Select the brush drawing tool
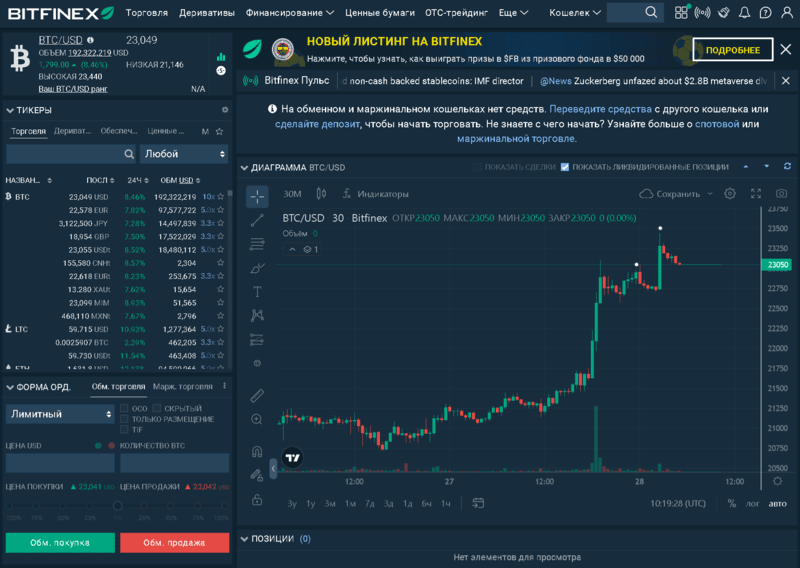 pos(257,268)
